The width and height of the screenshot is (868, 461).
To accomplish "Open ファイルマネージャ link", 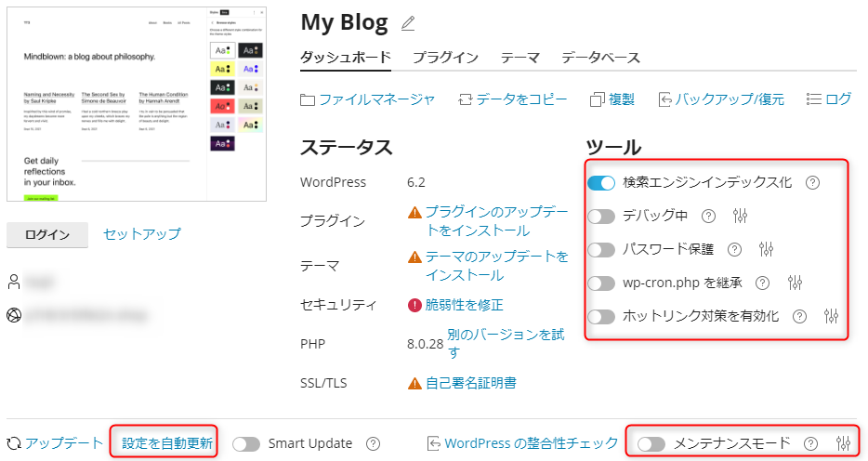I will tap(367, 99).
